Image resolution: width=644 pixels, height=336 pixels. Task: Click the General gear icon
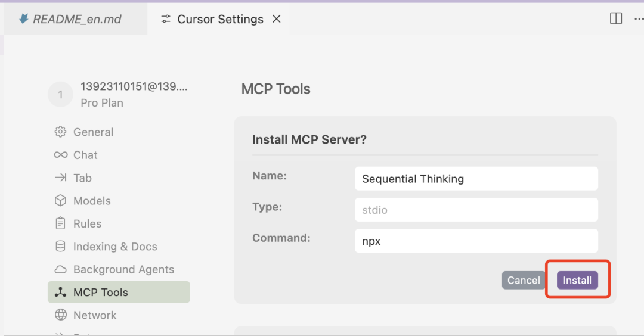[x=60, y=132]
